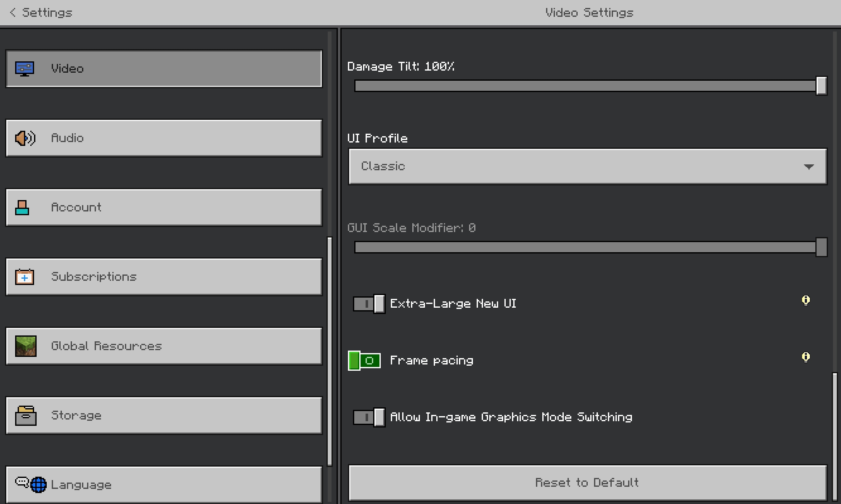Click the Damage Tilt slider handle

tap(821, 86)
